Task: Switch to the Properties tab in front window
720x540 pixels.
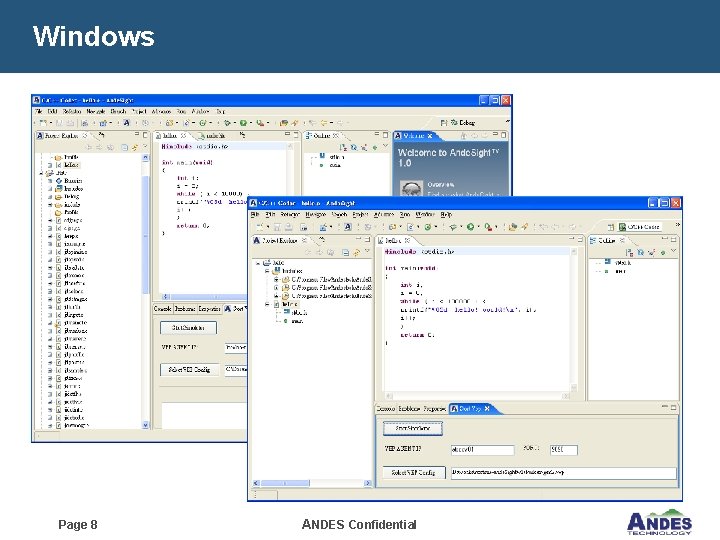Action: (434, 409)
